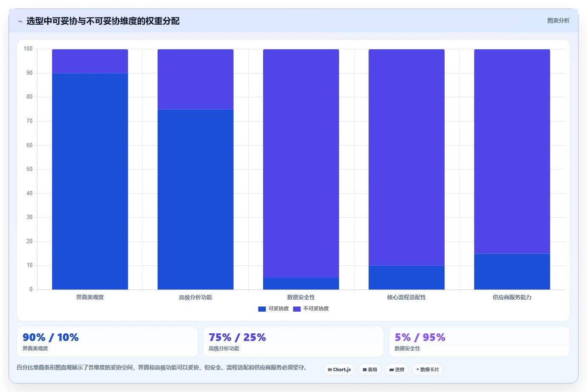Click the 图表分析 label in header
The width and height of the screenshot is (587, 392).
coord(558,20)
